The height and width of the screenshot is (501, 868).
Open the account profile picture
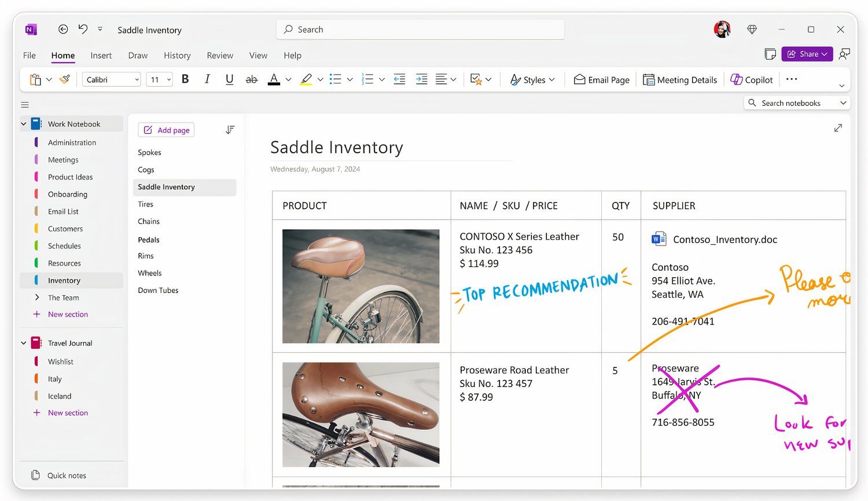pyautogui.click(x=722, y=29)
